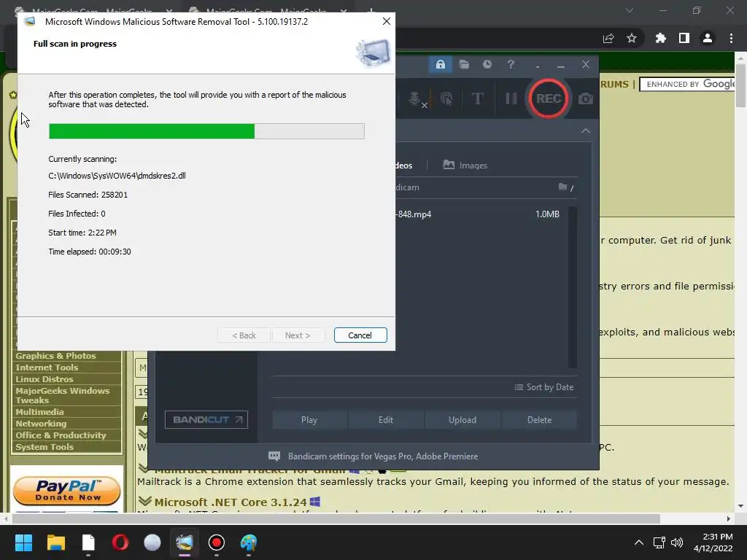Open the Opera browser taskbar icon

(x=120, y=542)
